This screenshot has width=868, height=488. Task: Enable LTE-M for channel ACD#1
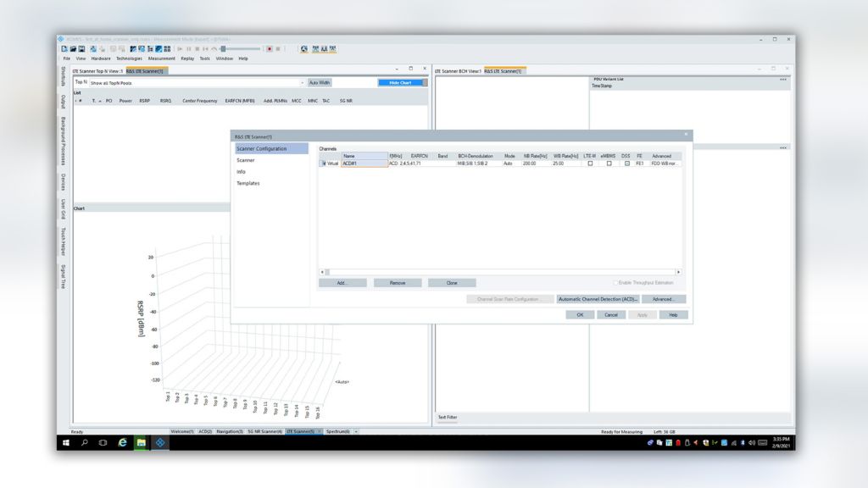[588, 162]
